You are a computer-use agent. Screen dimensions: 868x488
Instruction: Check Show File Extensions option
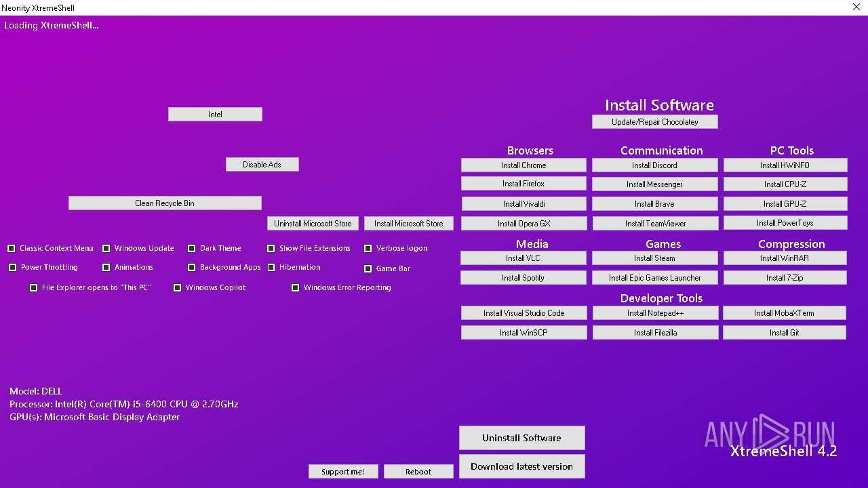[x=271, y=249]
